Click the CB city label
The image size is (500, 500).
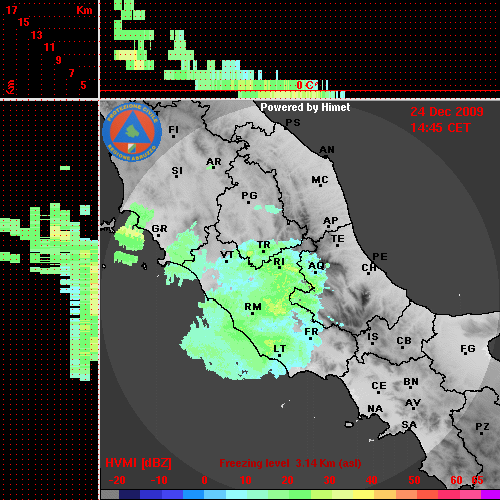(x=404, y=341)
